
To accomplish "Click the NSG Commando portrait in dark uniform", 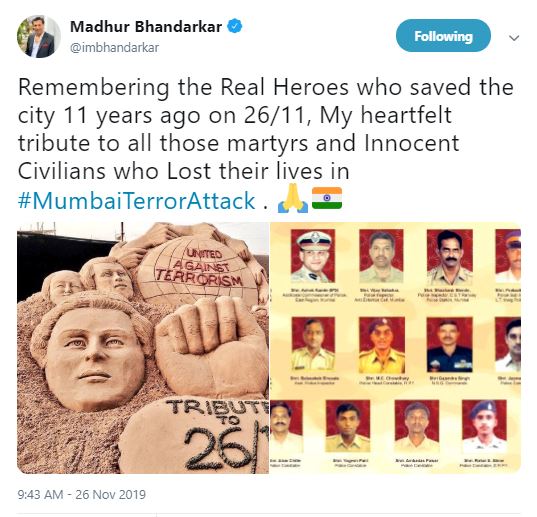I will pyautogui.click(x=450, y=344).
